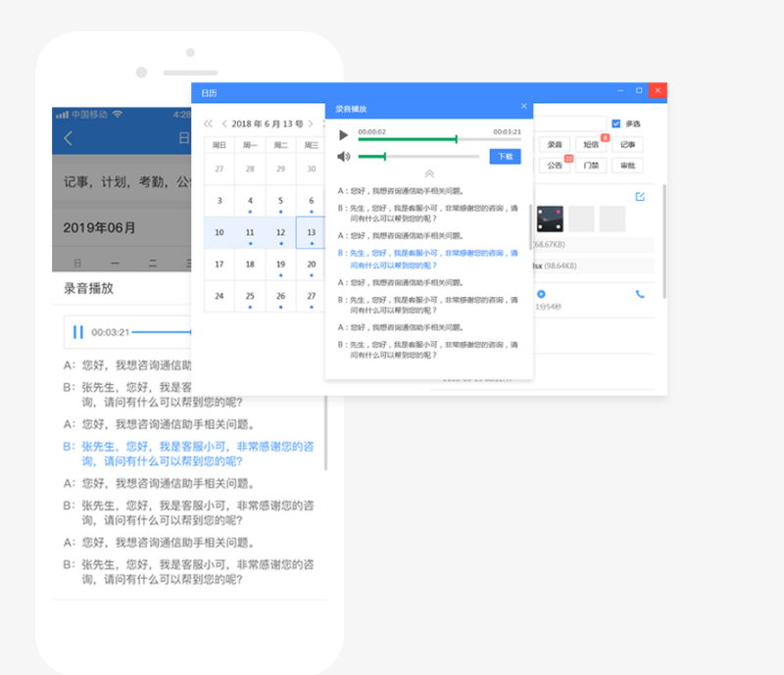Select calendar day 19
This screenshot has width=784, height=675.
click(280, 265)
